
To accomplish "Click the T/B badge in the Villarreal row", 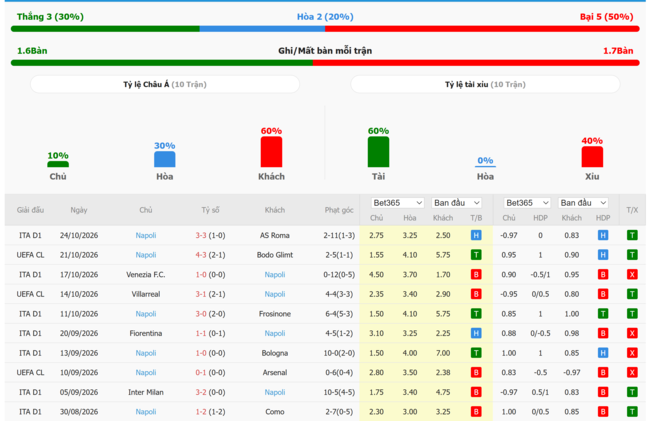I will pyautogui.click(x=476, y=294).
